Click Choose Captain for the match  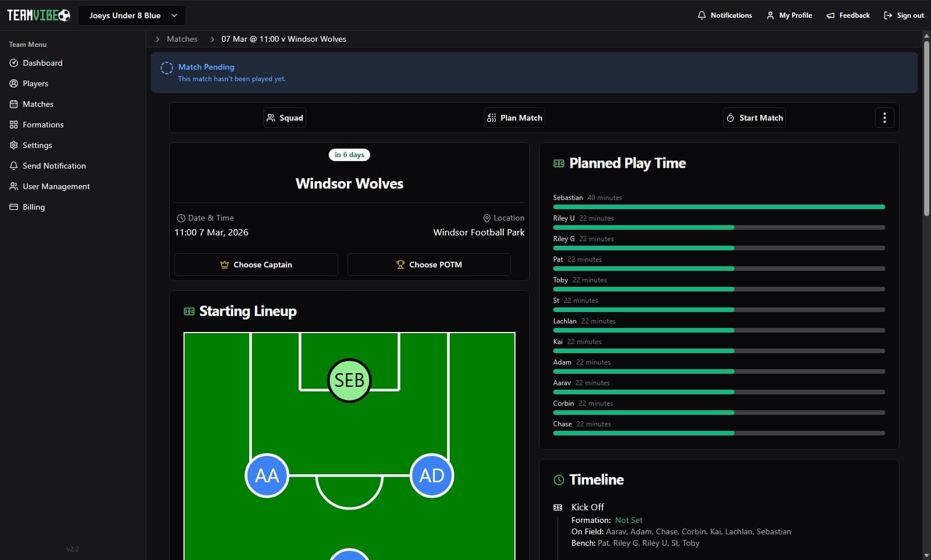coord(256,265)
